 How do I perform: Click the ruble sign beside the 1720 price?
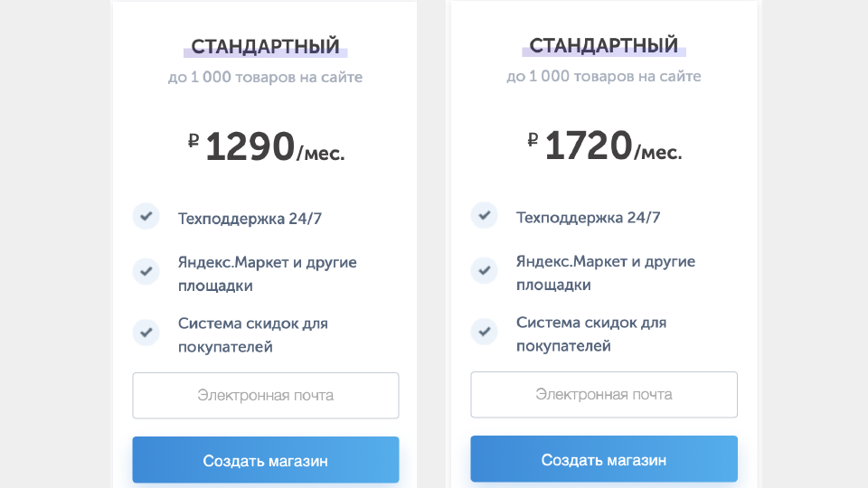click(x=533, y=139)
